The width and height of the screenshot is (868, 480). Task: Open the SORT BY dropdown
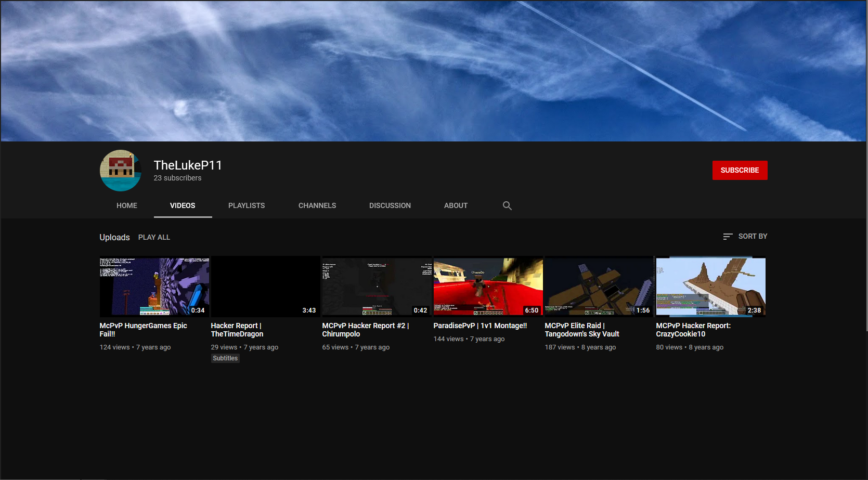click(745, 236)
